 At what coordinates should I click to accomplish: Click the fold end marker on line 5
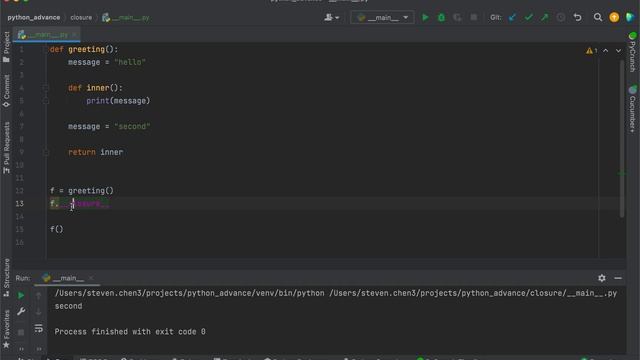pyautogui.click(x=46, y=101)
